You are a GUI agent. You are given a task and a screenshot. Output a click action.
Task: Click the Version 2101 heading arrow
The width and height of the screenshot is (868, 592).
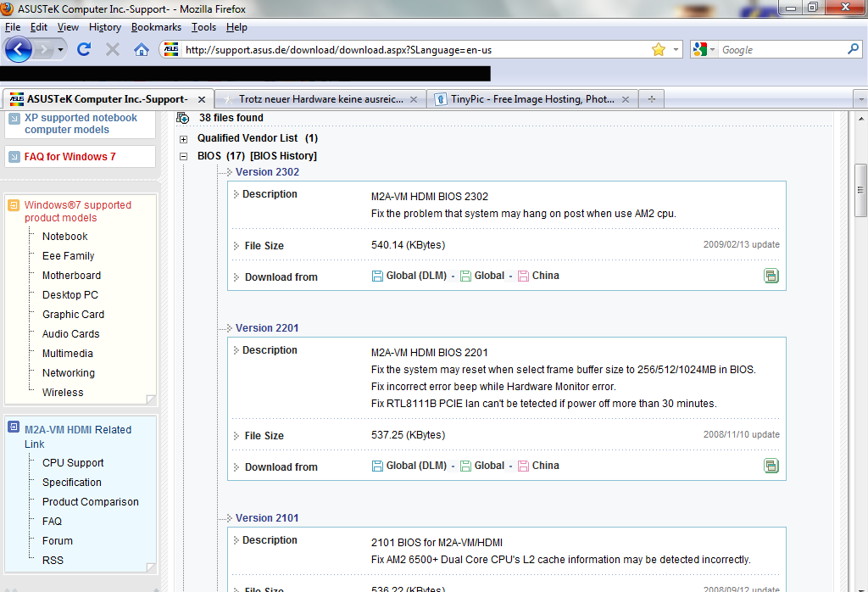click(229, 518)
